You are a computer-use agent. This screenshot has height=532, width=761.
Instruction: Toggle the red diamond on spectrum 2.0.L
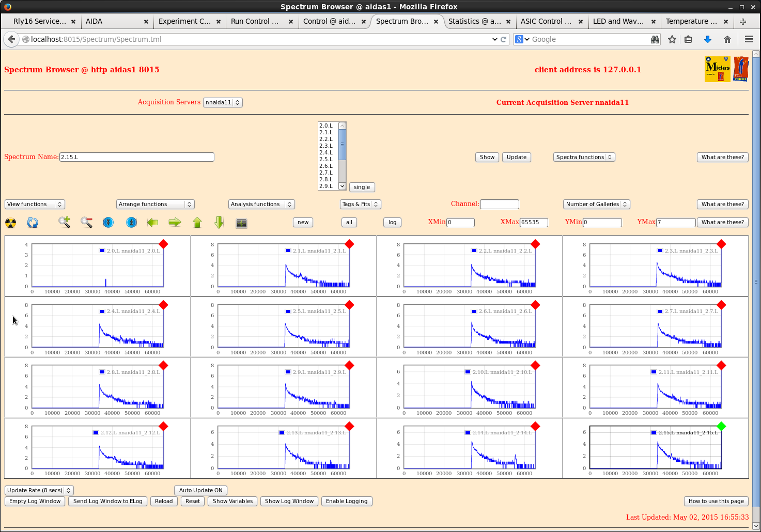coord(163,244)
